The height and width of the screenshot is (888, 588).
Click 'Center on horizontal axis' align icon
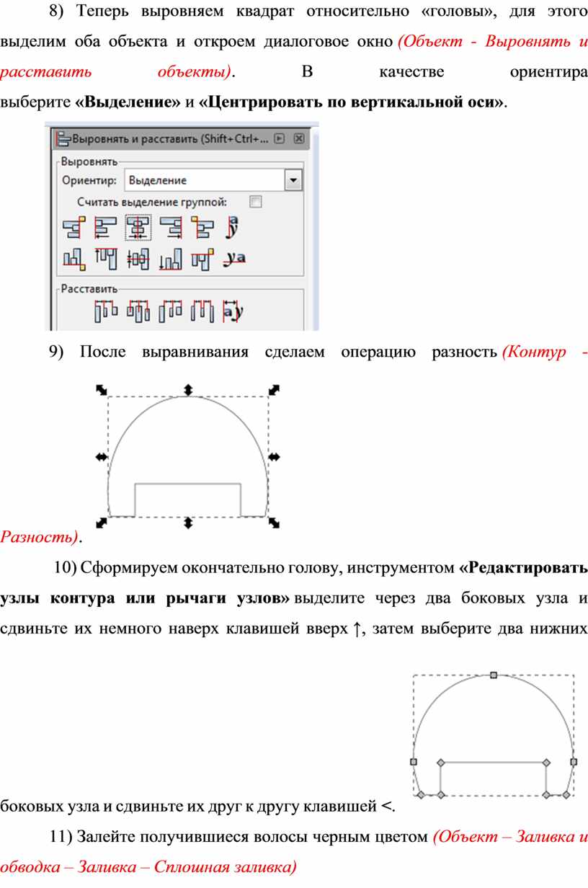(138, 259)
